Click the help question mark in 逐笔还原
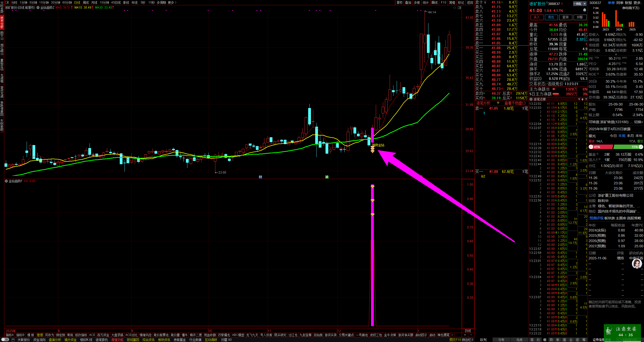This screenshot has width=644, height=342. [586, 99]
